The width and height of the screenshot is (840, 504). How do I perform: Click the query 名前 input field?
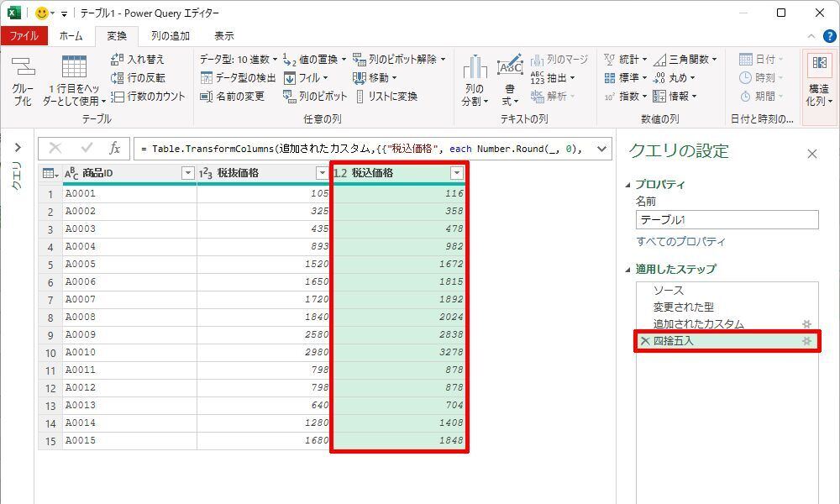coord(727,220)
